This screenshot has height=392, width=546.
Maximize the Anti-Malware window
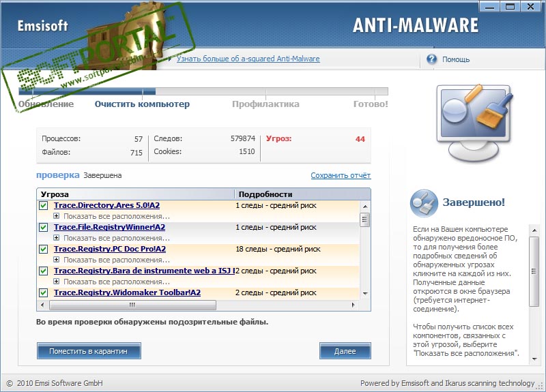click(x=510, y=6)
